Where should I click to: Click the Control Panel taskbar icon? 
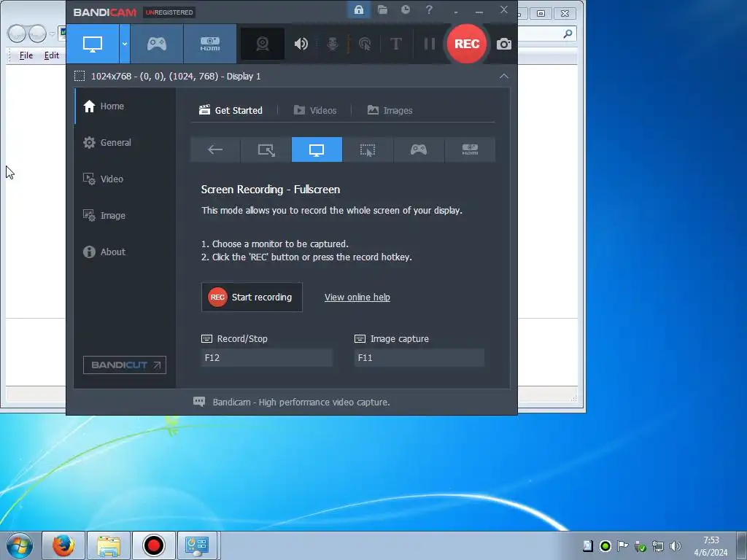click(198, 545)
